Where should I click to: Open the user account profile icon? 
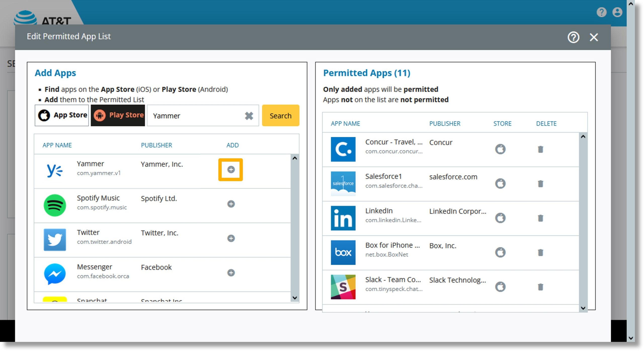pos(617,12)
